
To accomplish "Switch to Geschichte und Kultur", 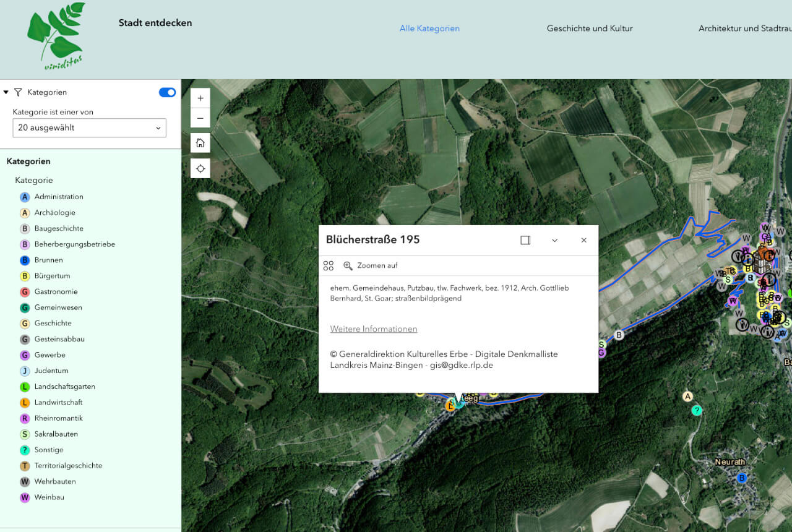I will click(589, 28).
